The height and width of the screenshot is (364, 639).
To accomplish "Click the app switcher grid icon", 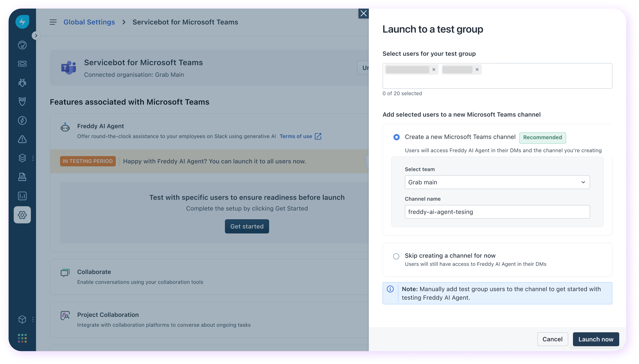I will click(22, 338).
